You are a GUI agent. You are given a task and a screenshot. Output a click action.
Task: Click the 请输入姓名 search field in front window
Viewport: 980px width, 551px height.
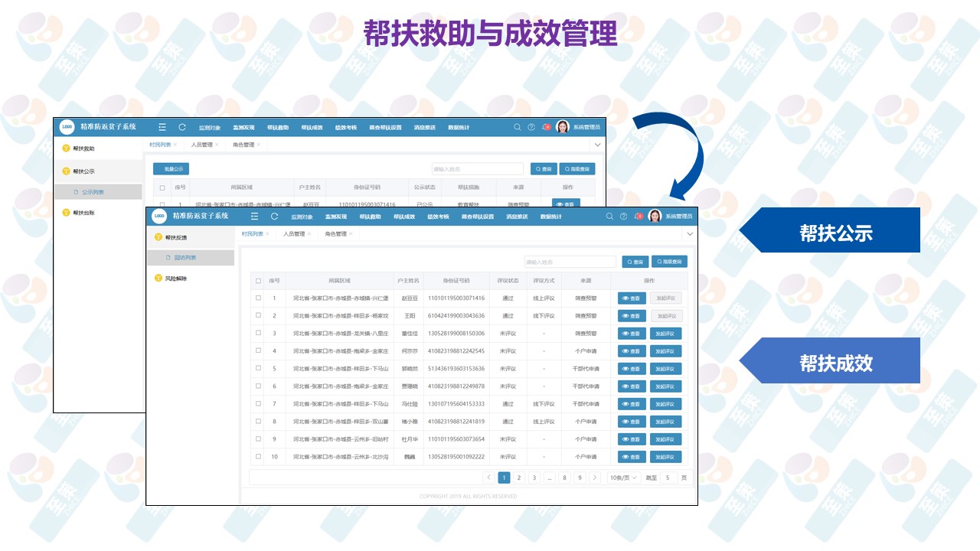pos(570,262)
